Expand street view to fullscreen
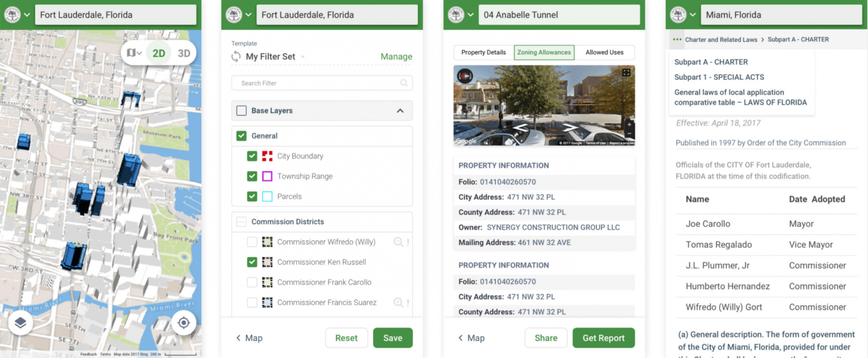Image resolution: width=868 pixels, height=358 pixels. [x=627, y=73]
